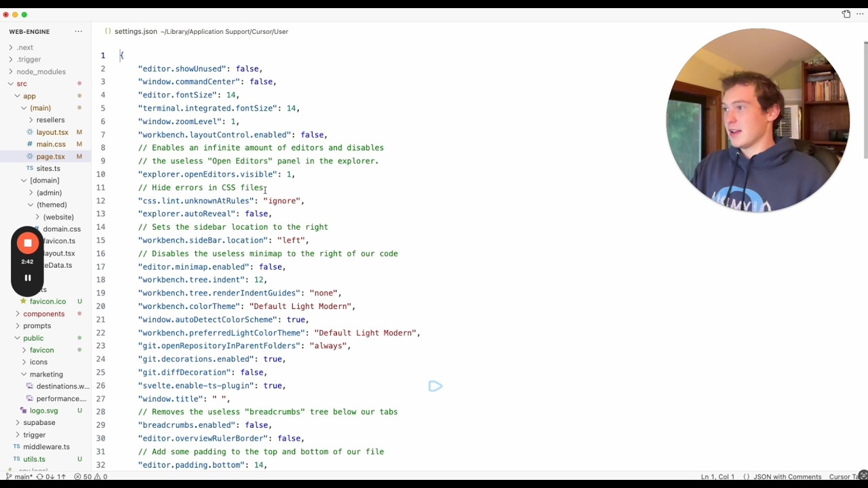The height and width of the screenshot is (488, 868).
Task: Click "breadcrumbs.enabled" on line 29
Action: (x=186, y=425)
